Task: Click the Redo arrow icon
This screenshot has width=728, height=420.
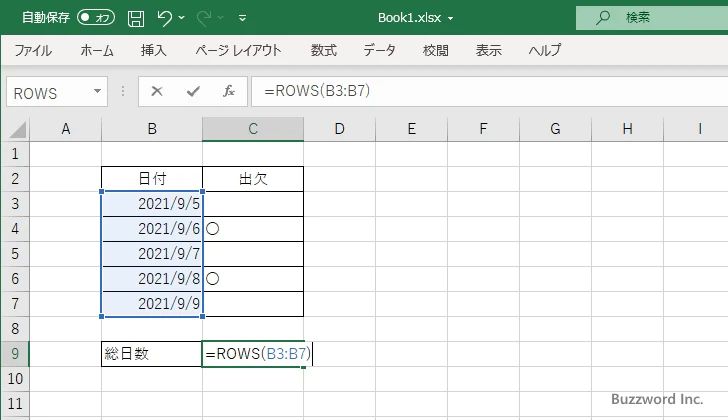Action: [204, 18]
